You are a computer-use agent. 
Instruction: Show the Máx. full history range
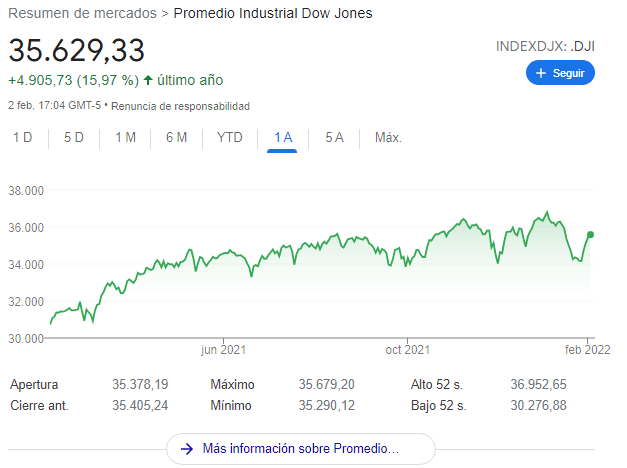tap(388, 137)
